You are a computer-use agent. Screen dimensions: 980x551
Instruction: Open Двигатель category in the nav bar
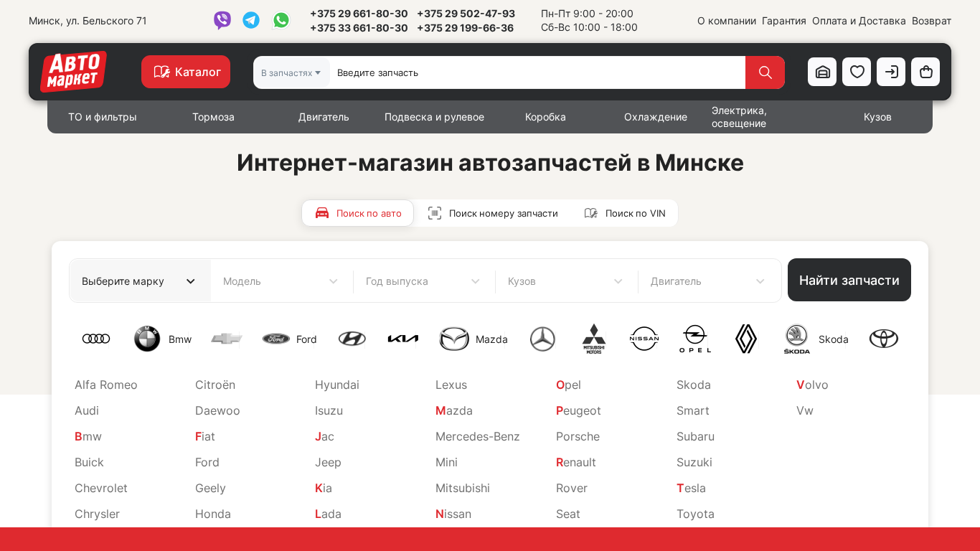pyautogui.click(x=324, y=117)
